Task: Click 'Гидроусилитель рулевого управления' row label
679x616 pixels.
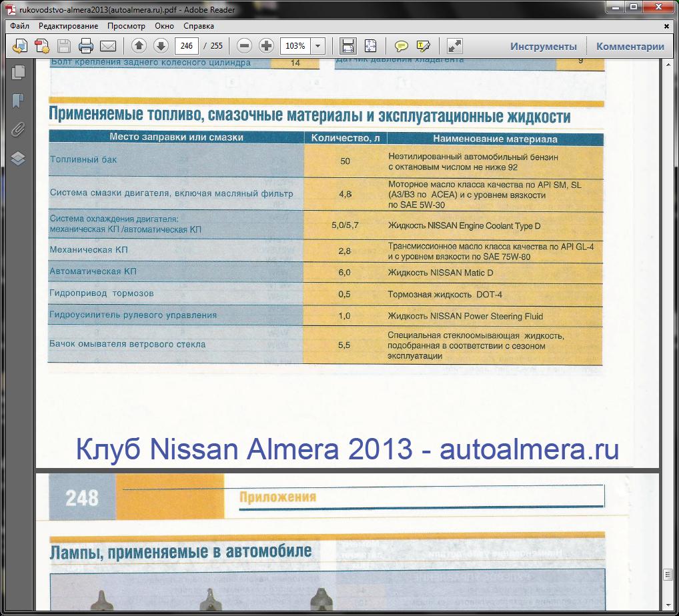Action: point(133,315)
